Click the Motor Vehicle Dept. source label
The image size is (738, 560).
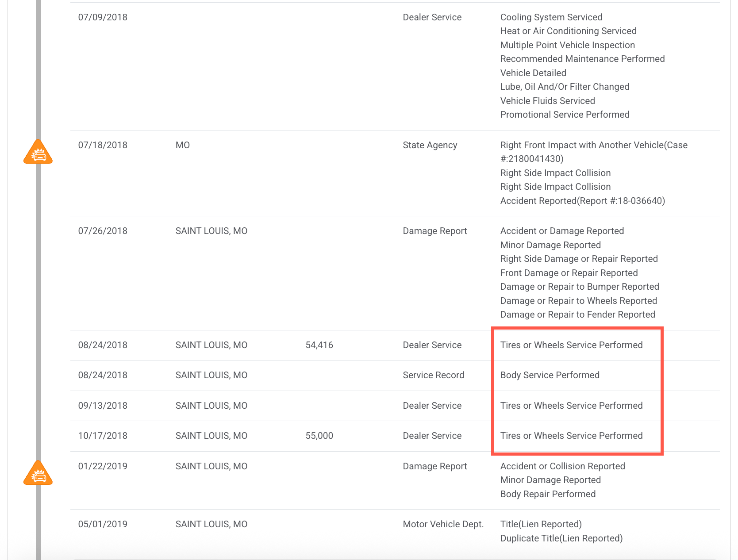coord(443,524)
